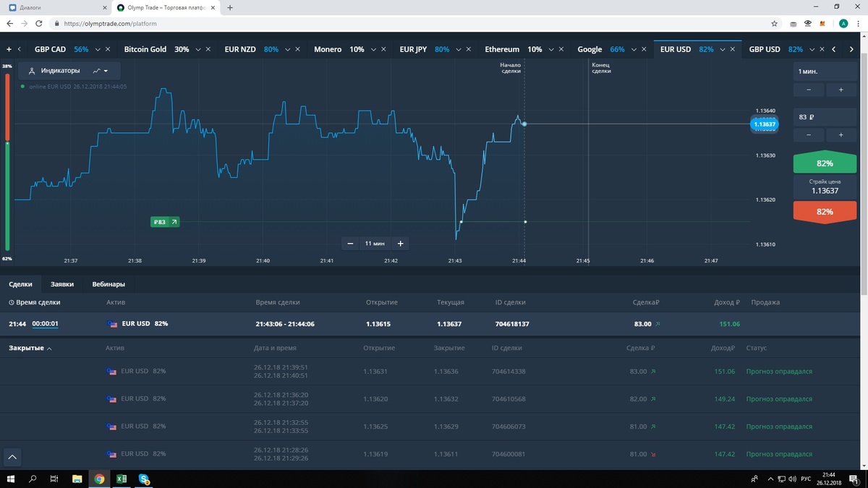Reload the page in Chrome

(x=40, y=23)
